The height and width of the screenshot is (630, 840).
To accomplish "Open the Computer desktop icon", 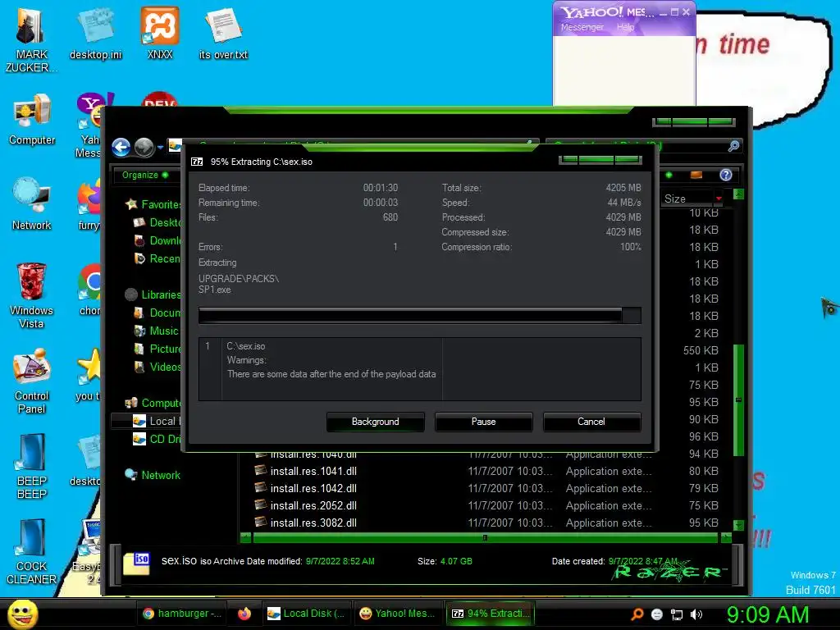I will pyautogui.click(x=32, y=120).
